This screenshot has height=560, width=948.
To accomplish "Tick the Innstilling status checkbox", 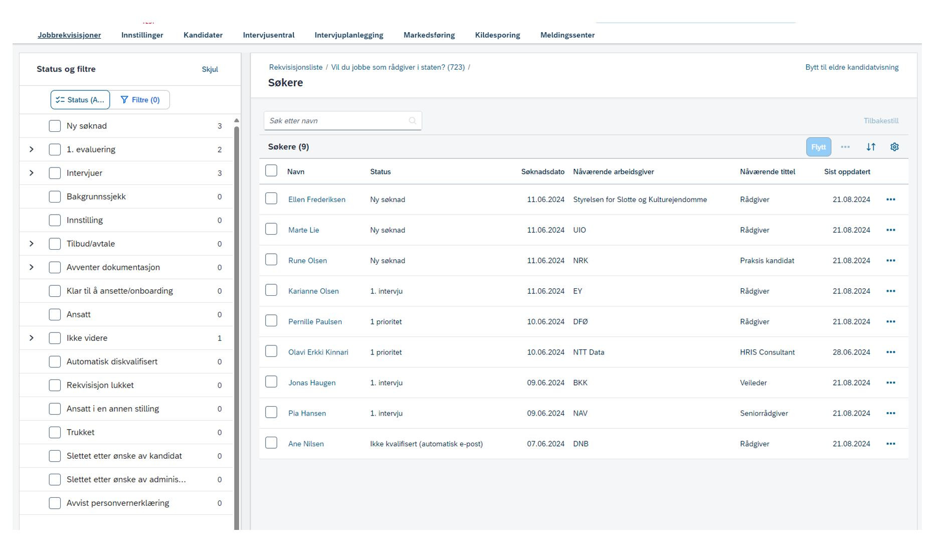I will pos(55,220).
